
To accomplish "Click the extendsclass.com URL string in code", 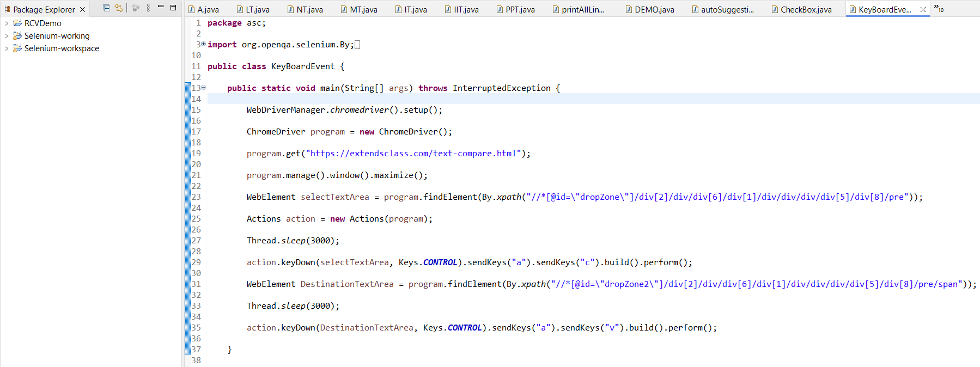I will pyautogui.click(x=413, y=154).
